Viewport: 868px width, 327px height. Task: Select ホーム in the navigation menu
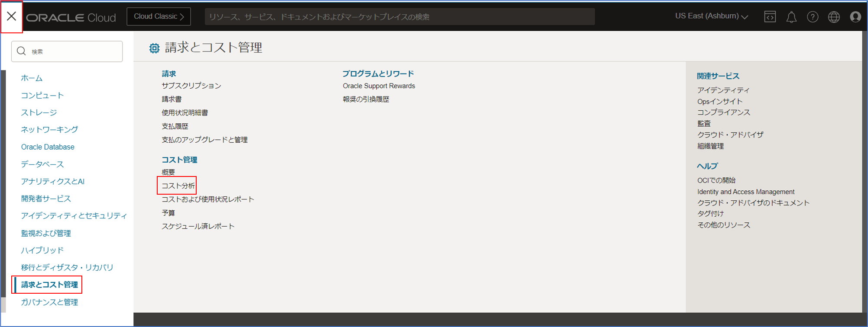32,78
